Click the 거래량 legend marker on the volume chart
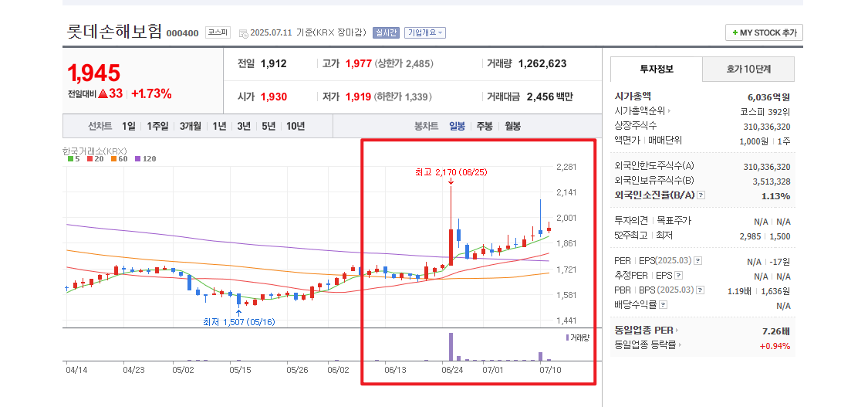 coord(567,337)
